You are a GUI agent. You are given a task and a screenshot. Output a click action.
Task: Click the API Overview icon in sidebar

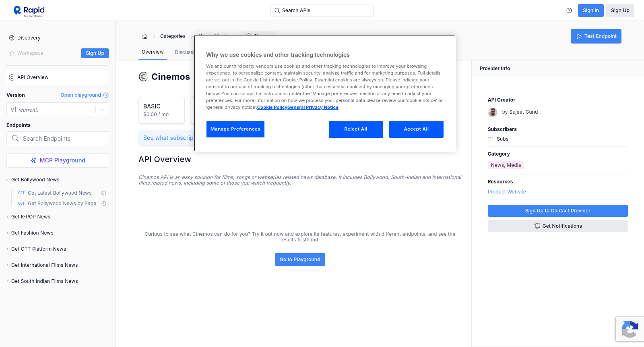12,77
